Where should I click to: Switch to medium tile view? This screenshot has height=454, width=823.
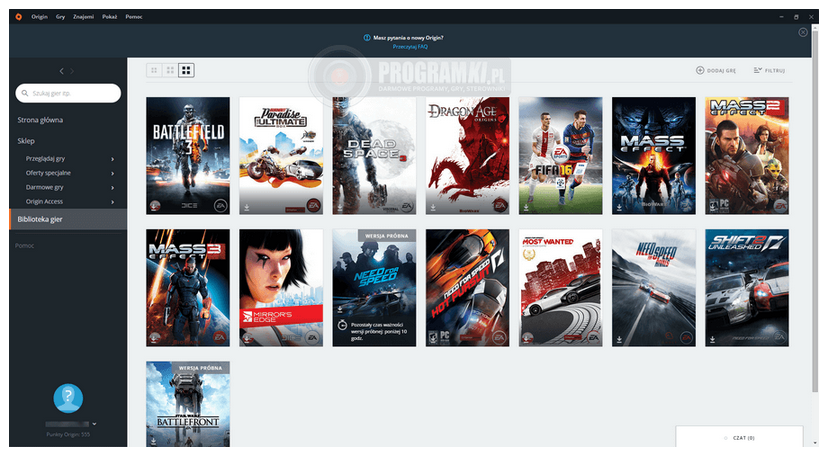[170, 70]
